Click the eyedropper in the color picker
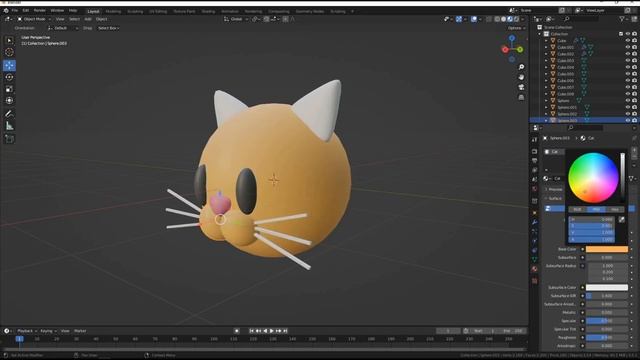This screenshot has height=360, width=640. coord(621,220)
